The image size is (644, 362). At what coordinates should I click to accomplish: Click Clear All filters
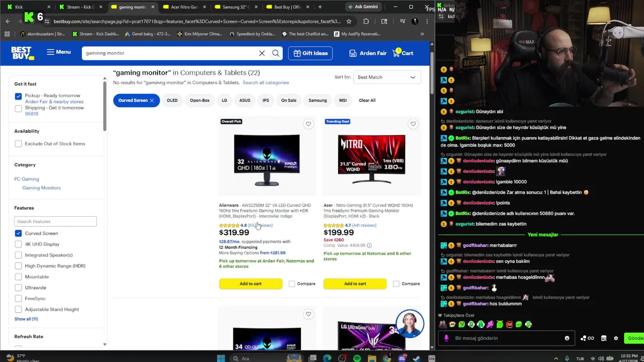coord(367,101)
